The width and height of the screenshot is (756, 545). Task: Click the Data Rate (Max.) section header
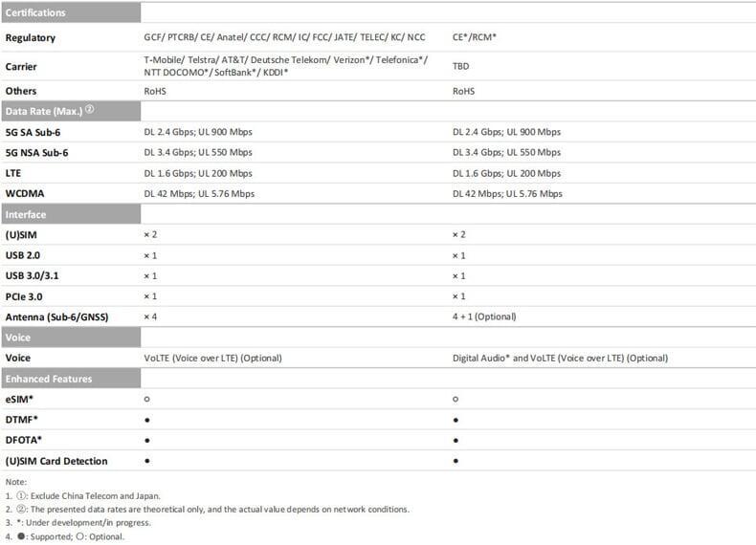click(x=71, y=111)
